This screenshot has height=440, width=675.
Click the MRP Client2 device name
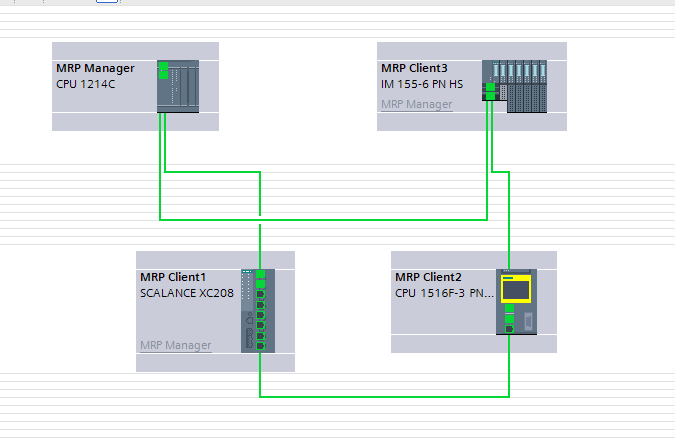[x=428, y=277]
